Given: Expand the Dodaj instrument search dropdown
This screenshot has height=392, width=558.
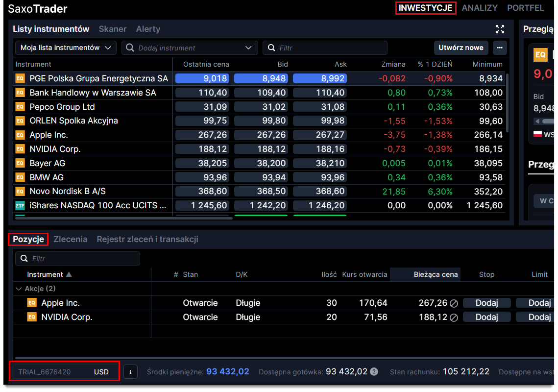Looking at the screenshot, I should [x=248, y=48].
